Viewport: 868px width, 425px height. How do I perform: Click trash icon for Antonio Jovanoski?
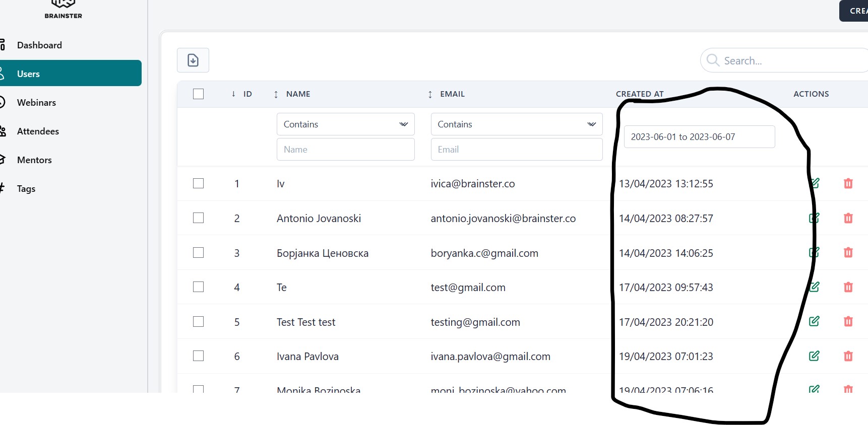(848, 218)
